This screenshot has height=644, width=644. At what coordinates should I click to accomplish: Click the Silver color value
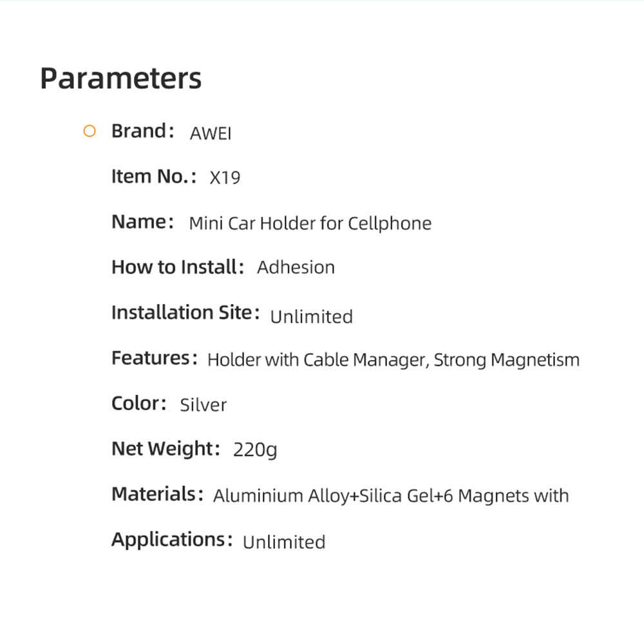[204, 405]
